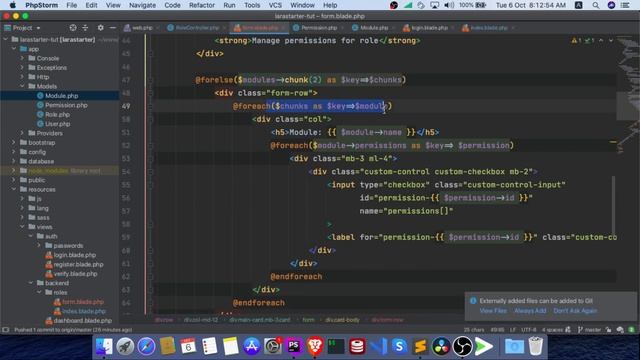Click the form breadcrumb below the editor
This screenshot has height=360, width=640.
coord(308,320)
